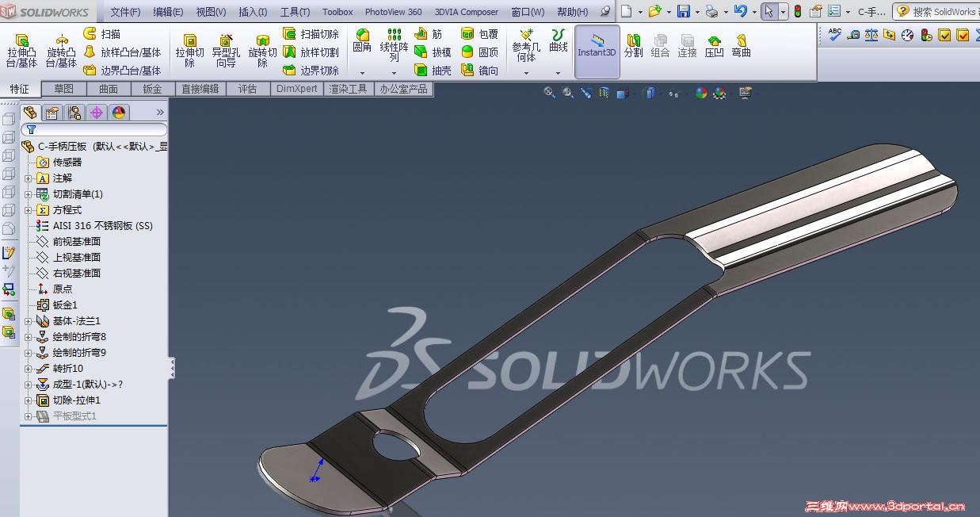This screenshot has height=517, width=980.
Task: Click the 扫描 sweep tool
Action: 102,34
